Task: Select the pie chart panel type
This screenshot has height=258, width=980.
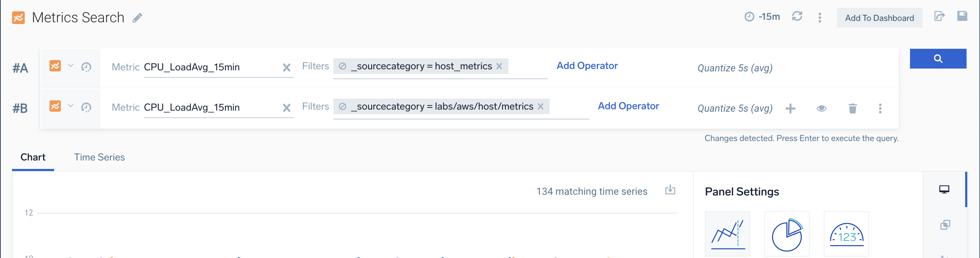Action: click(786, 234)
